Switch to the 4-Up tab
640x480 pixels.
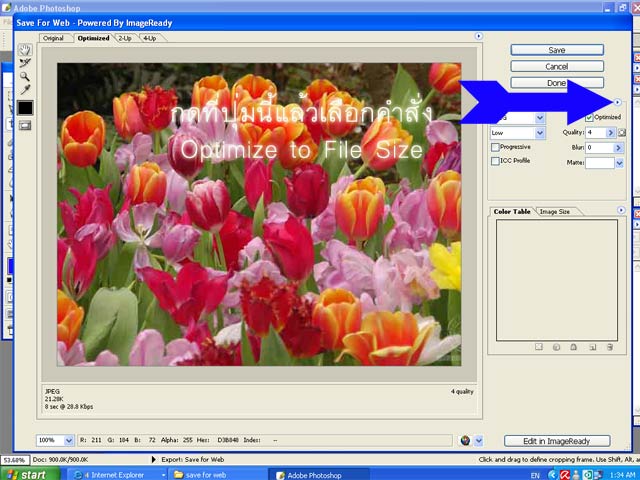click(150, 38)
